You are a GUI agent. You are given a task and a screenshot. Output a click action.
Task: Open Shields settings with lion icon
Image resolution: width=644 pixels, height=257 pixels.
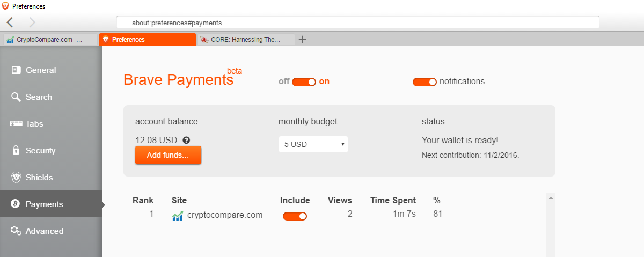pos(39,178)
